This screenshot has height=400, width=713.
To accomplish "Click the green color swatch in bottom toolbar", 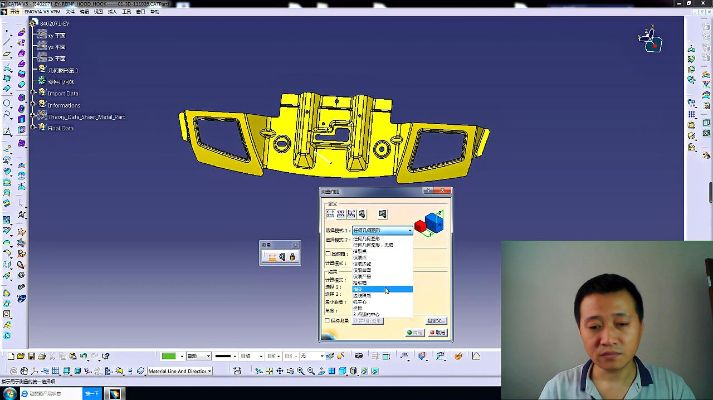I will pyautogui.click(x=168, y=356).
